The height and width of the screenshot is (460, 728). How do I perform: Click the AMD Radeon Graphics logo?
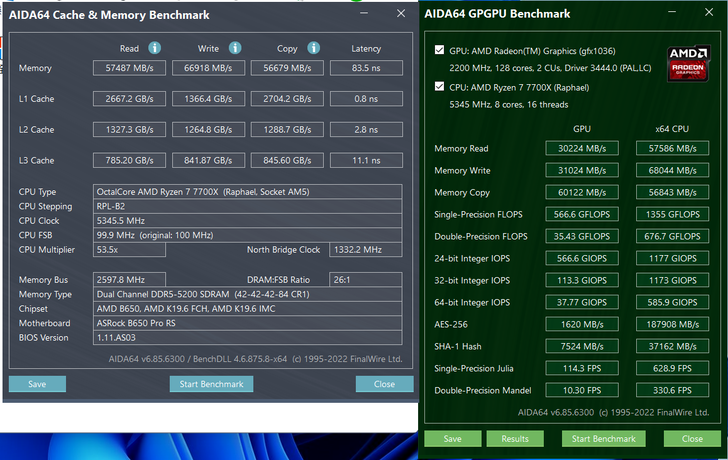click(x=689, y=63)
